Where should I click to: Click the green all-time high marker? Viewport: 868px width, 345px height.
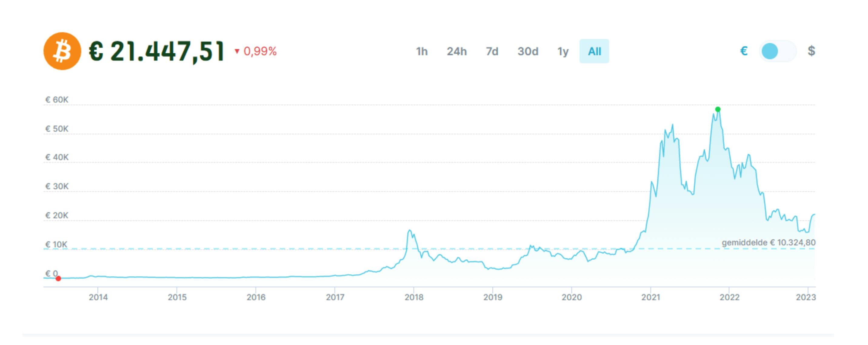tap(718, 109)
